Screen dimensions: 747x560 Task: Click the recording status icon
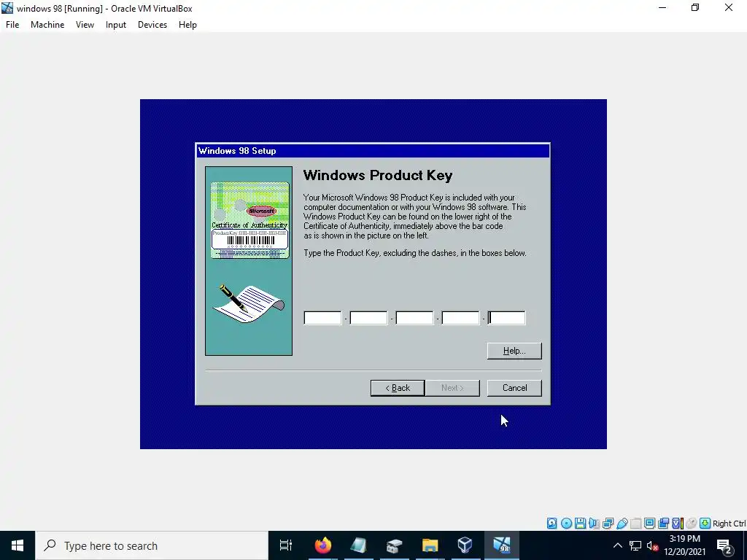[663, 524]
